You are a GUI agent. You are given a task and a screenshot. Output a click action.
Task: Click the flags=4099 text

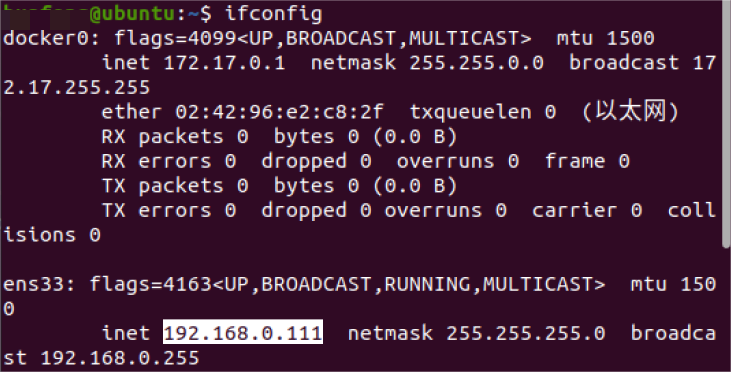click(175, 38)
